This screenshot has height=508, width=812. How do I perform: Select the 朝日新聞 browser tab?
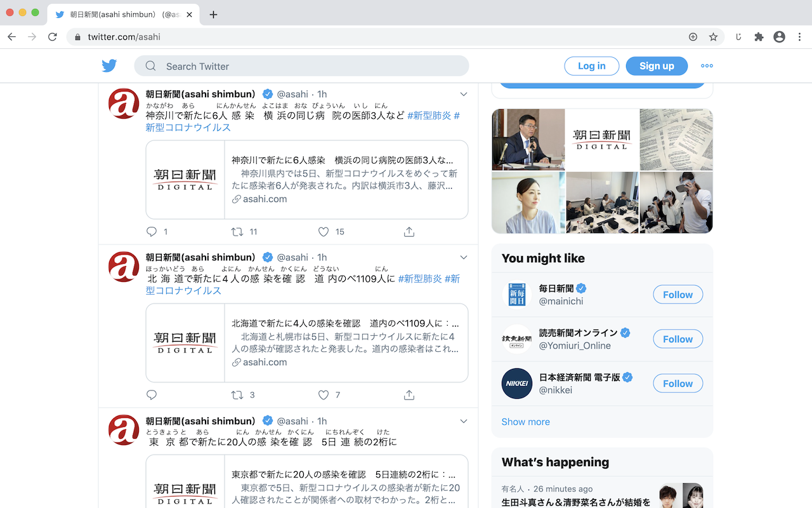click(124, 15)
